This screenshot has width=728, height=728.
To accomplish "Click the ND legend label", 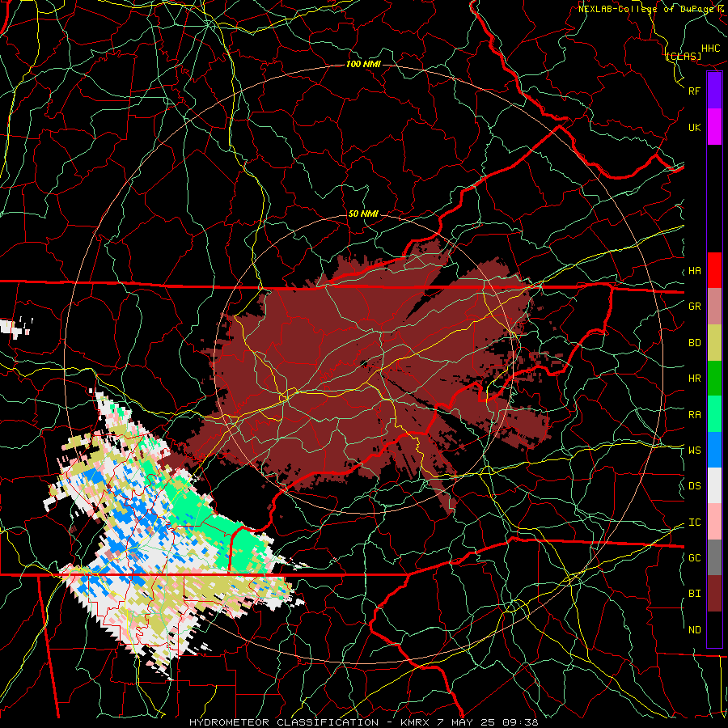I will (x=694, y=630).
